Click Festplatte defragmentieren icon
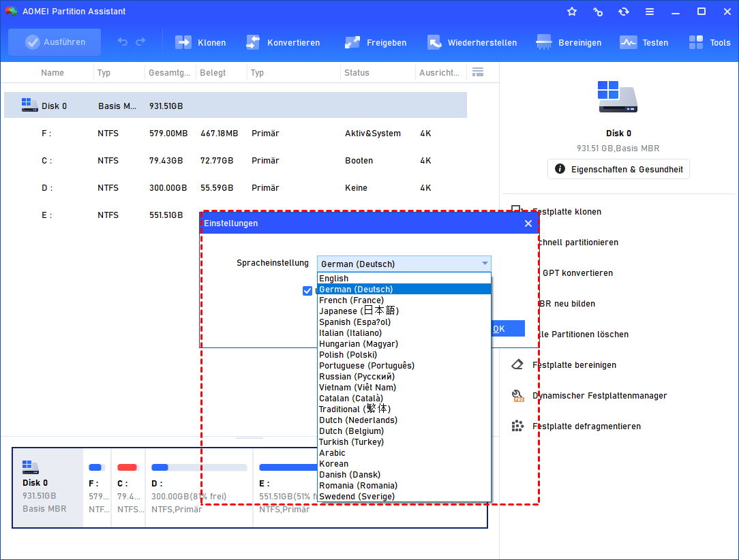 pos(517,426)
